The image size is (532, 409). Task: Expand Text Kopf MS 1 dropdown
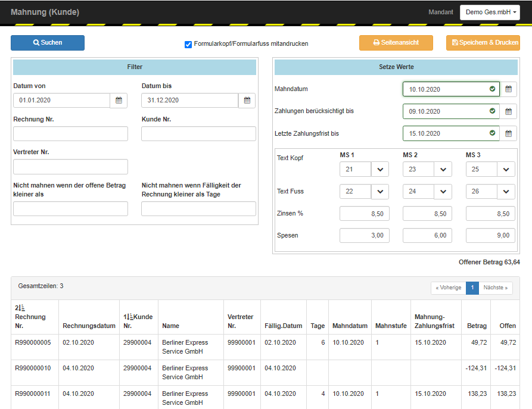coord(380,169)
